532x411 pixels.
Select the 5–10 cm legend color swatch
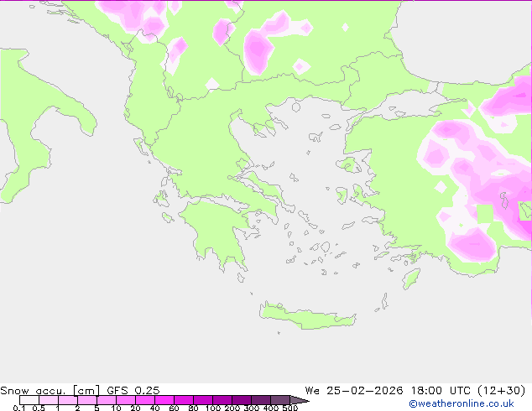tap(107, 400)
